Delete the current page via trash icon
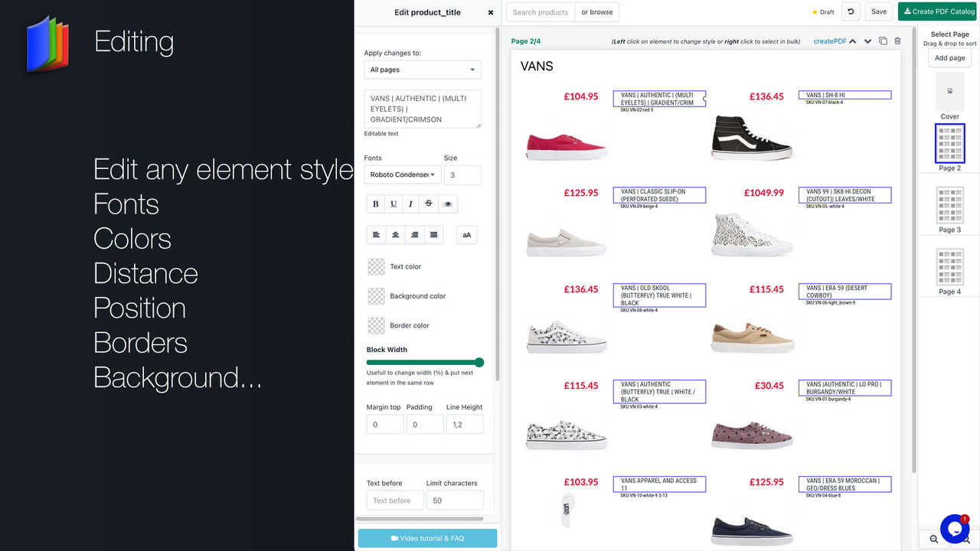Screen dimensions: 980x551 (x=897, y=41)
